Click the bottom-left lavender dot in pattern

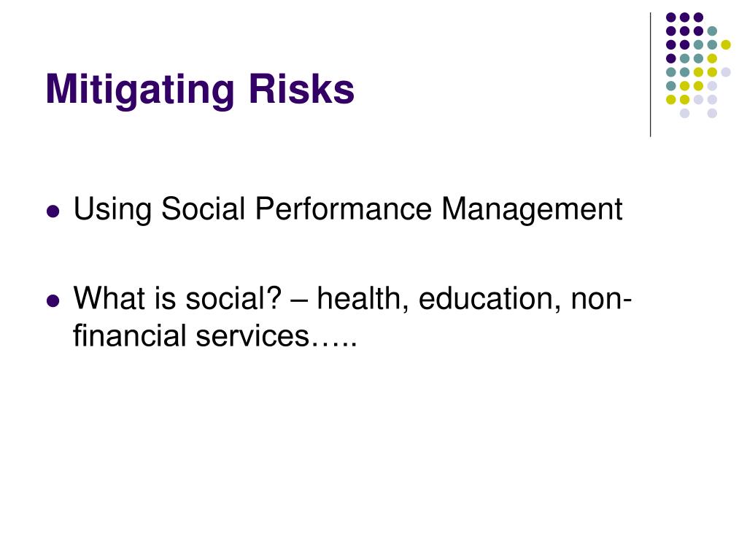[684, 113]
